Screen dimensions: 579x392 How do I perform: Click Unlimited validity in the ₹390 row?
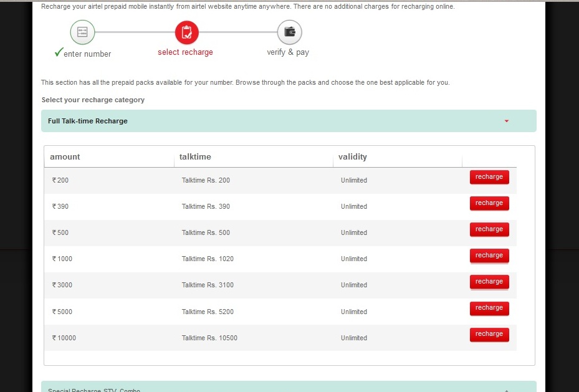354,206
